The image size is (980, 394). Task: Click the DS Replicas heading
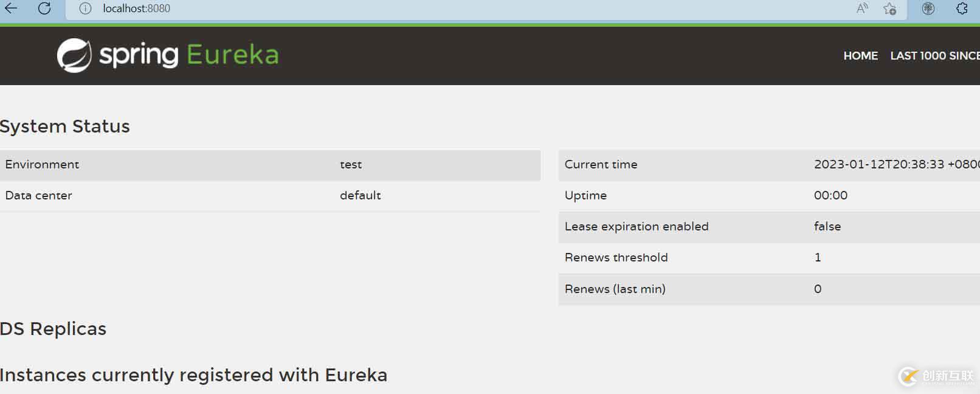pyautogui.click(x=53, y=329)
